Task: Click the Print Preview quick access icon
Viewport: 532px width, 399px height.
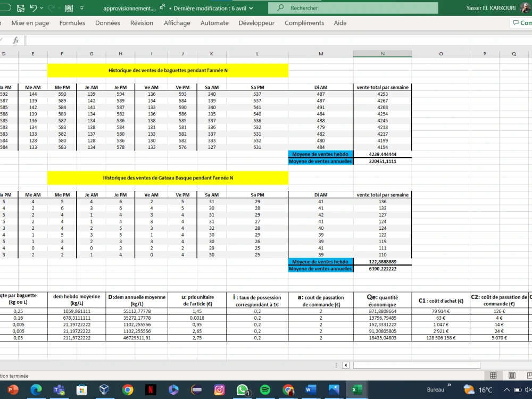Action: coord(69,8)
